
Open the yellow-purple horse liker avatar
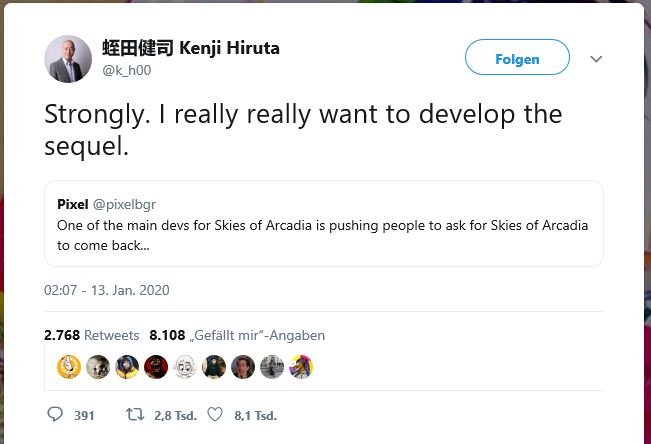[300, 367]
